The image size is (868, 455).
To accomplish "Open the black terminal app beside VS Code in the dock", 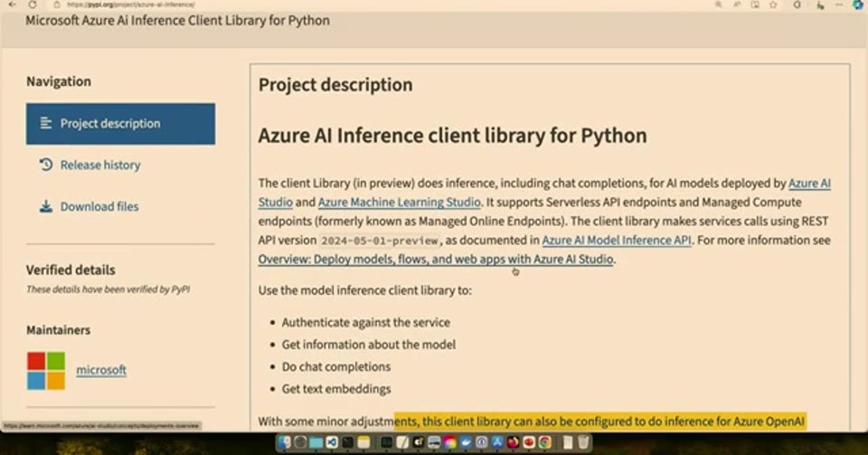I will coord(347,442).
